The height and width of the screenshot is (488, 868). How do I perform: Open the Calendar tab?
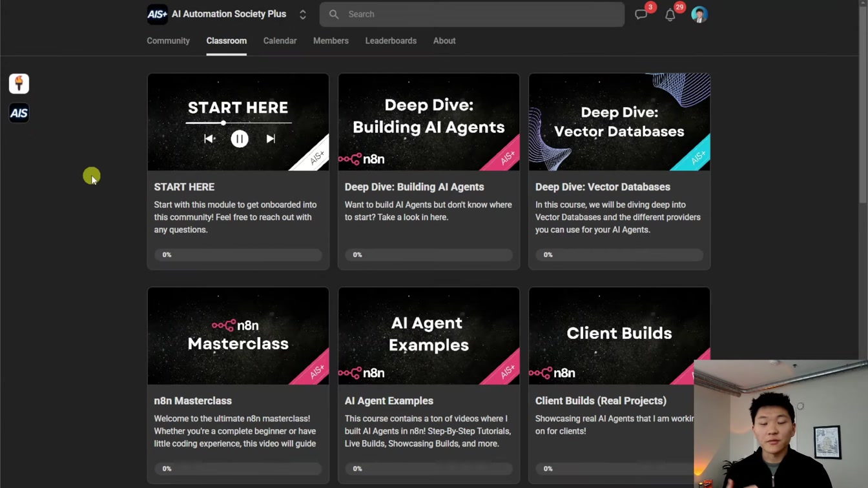[x=280, y=41]
